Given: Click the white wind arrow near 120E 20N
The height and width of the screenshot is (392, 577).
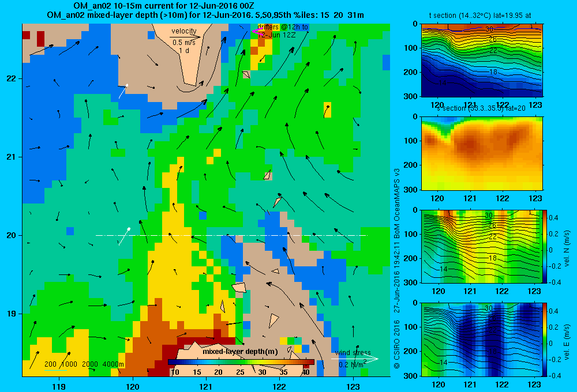Looking at the screenshot, I should (x=124, y=236).
